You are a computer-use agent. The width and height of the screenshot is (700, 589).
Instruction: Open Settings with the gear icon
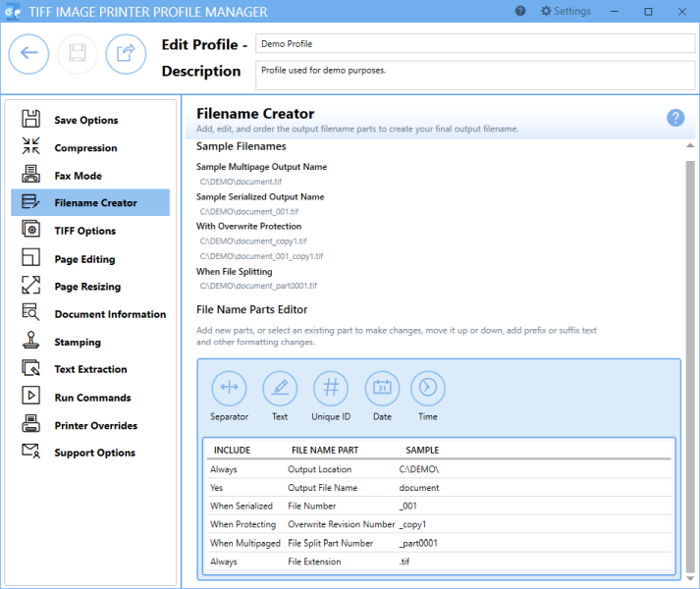pos(565,11)
